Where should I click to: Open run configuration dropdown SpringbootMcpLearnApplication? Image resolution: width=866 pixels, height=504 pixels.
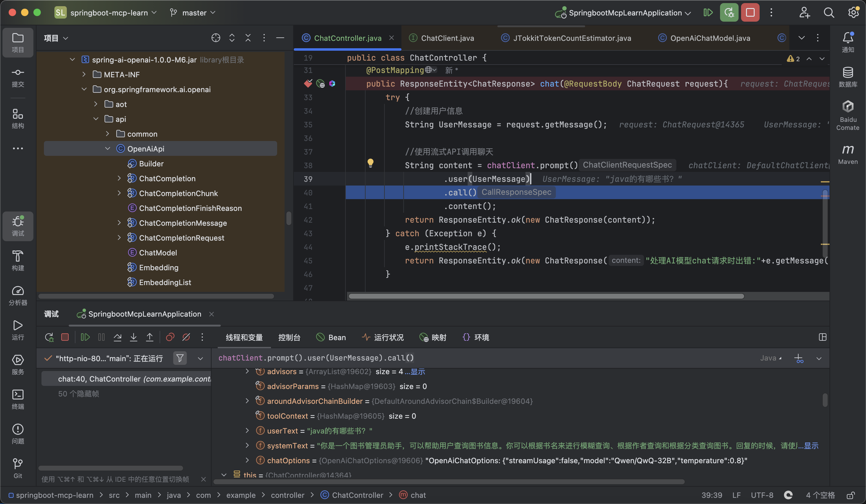tap(623, 13)
